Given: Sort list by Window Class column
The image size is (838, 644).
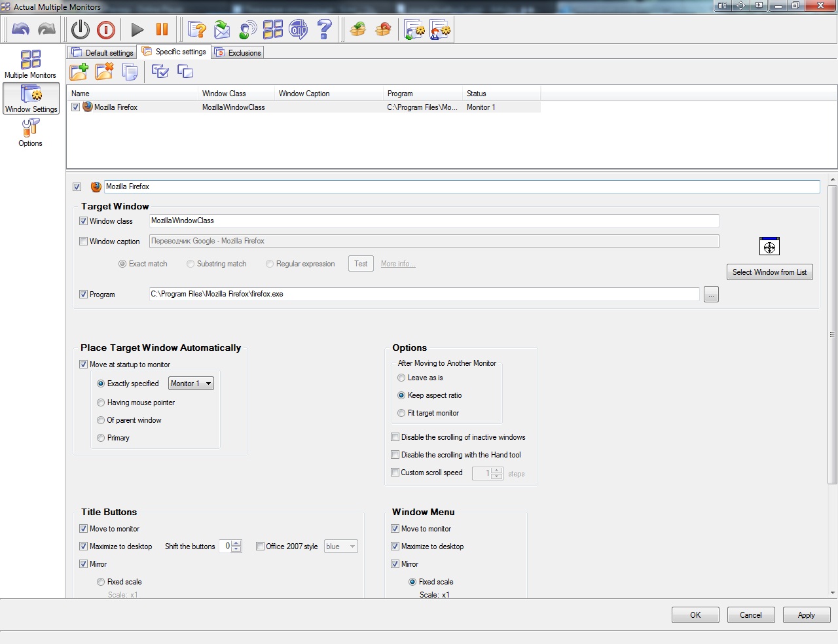Looking at the screenshot, I should 236,94.
